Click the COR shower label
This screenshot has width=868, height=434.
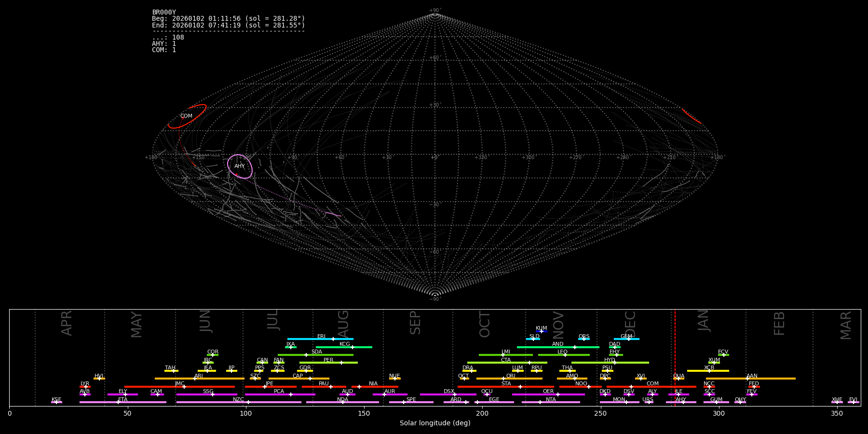pos(213,352)
